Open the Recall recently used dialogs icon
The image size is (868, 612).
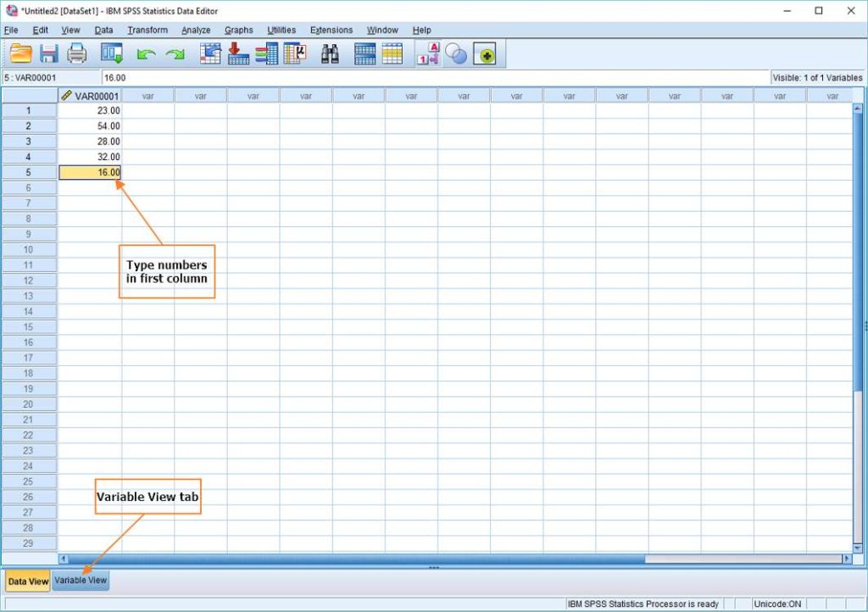(x=110, y=53)
